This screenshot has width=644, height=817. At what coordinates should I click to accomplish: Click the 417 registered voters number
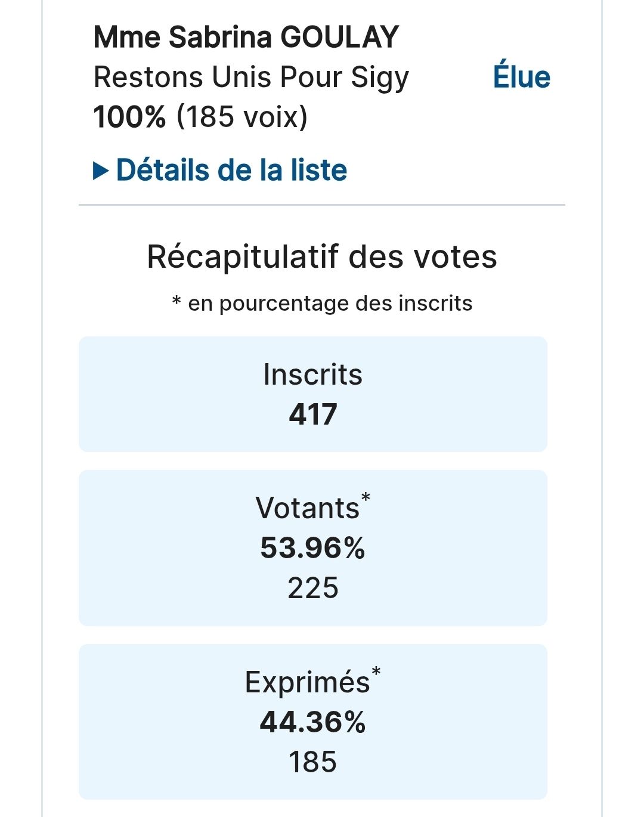point(312,414)
